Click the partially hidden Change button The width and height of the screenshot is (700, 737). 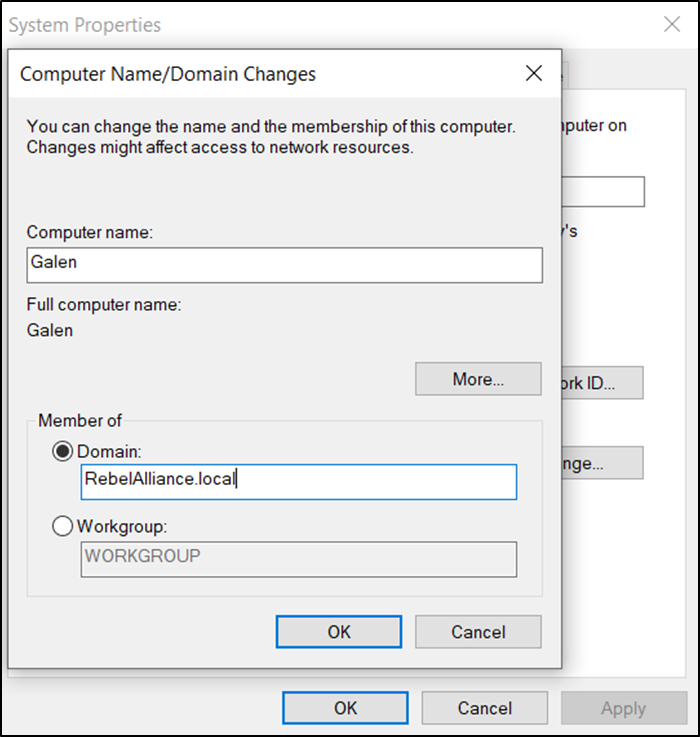(x=603, y=463)
